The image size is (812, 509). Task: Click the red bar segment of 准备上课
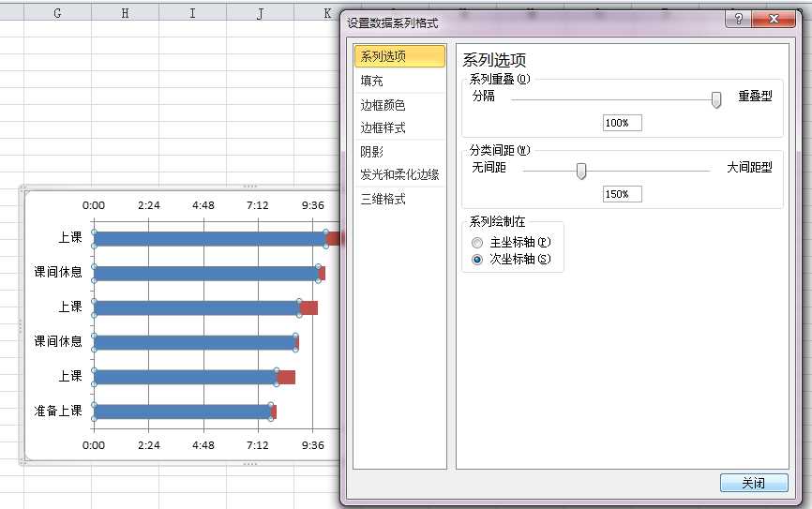point(274,412)
